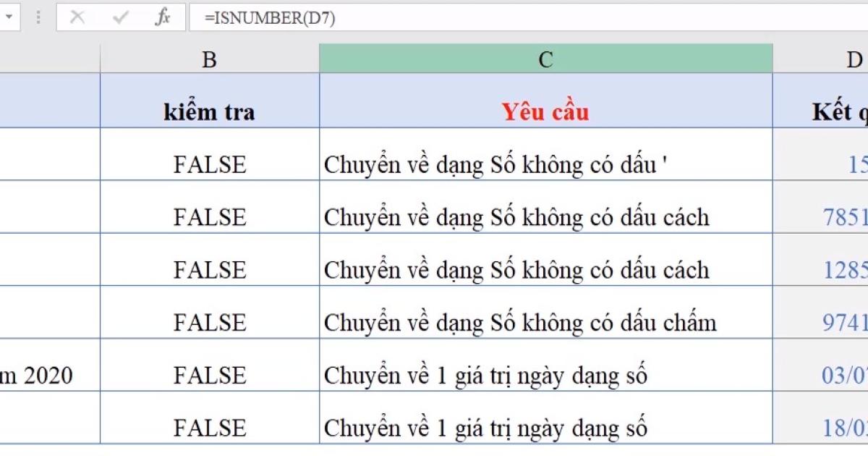Select FALSE in the "dấu chấm" row

pos(210,313)
